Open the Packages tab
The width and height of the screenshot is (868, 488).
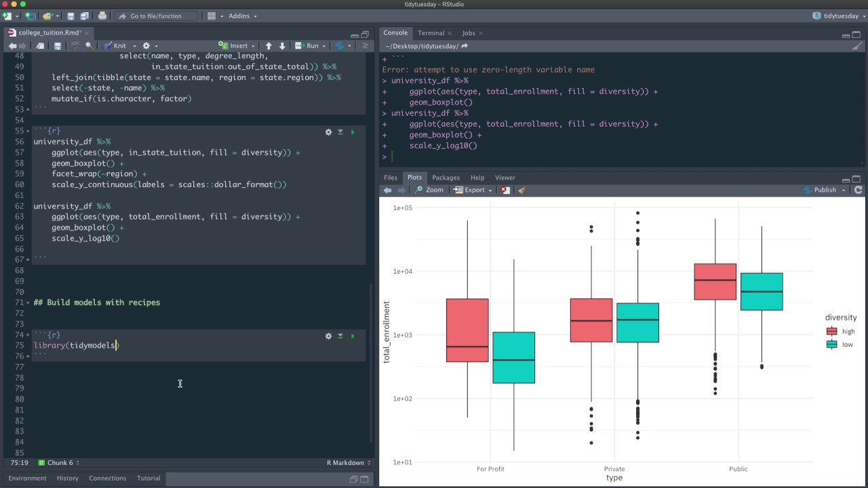tap(446, 178)
